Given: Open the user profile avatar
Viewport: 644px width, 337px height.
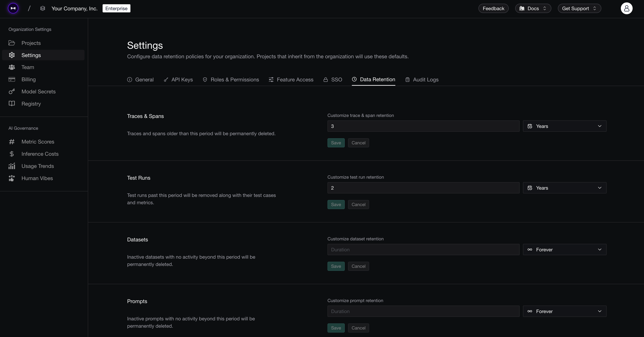Looking at the screenshot, I should tap(627, 8).
